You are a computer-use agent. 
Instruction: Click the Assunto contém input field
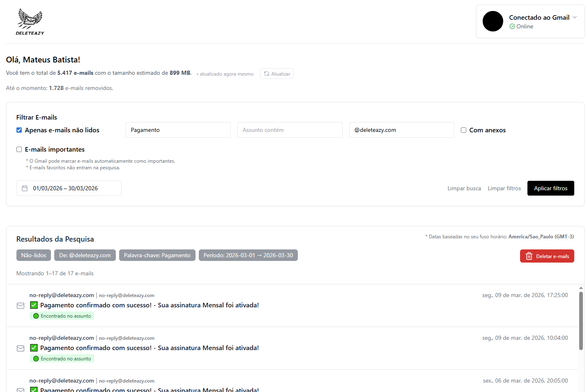point(290,130)
